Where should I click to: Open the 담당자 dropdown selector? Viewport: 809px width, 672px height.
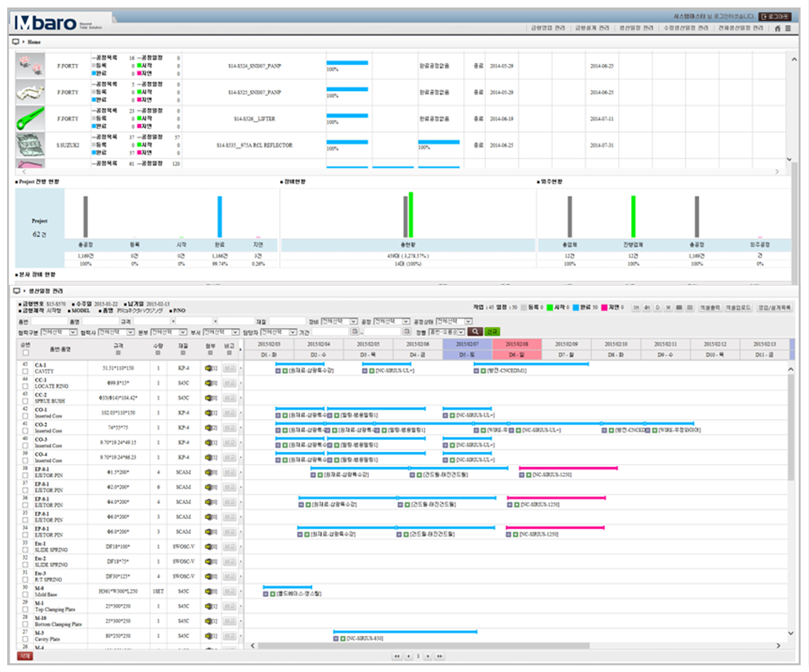click(x=284, y=330)
